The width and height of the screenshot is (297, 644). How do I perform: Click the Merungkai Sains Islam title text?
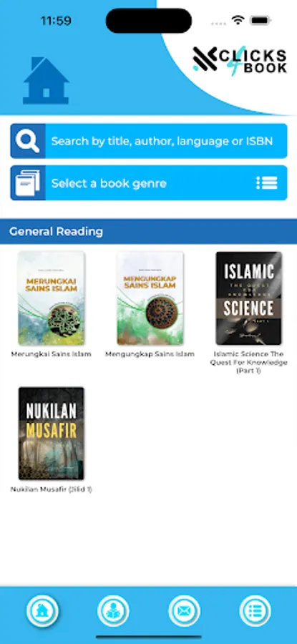pyautogui.click(x=52, y=354)
